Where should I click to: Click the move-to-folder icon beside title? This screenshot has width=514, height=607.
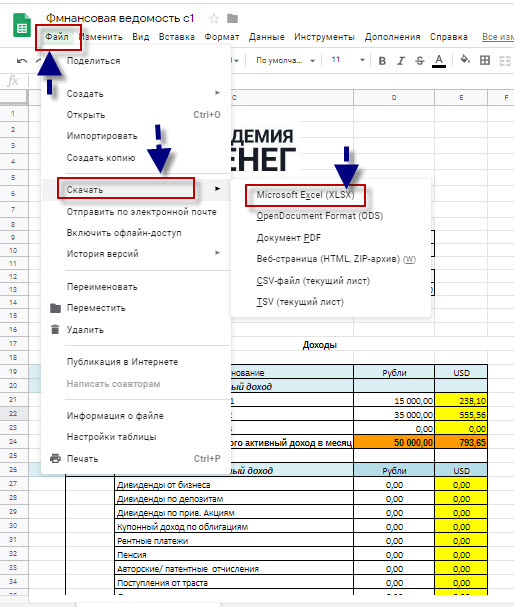[233, 18]
